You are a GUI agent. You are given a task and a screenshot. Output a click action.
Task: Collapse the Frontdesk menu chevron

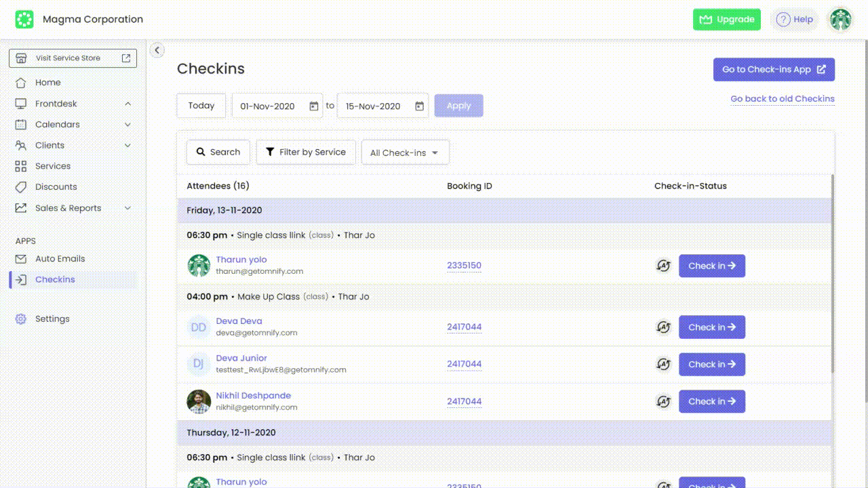coord(127,104)
